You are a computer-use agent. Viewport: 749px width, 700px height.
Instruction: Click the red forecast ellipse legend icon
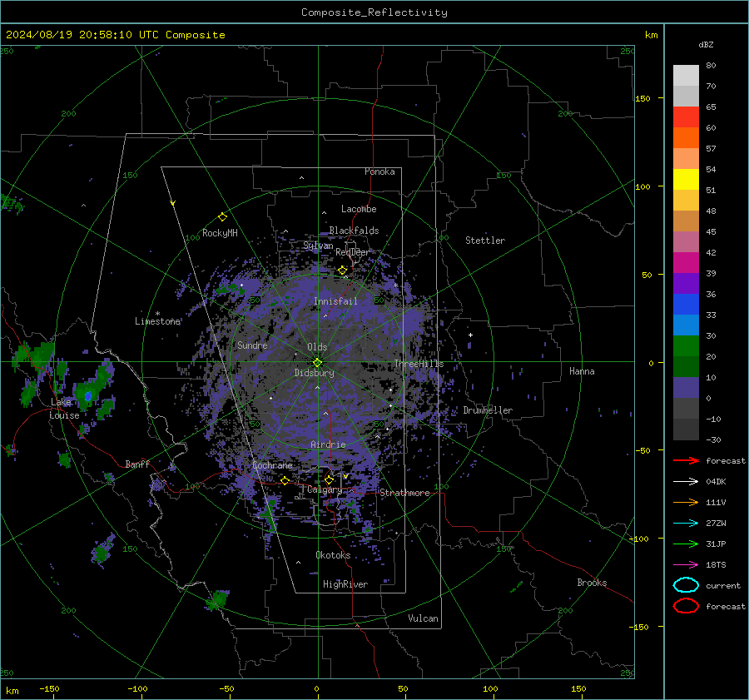(x=686, y=606)
